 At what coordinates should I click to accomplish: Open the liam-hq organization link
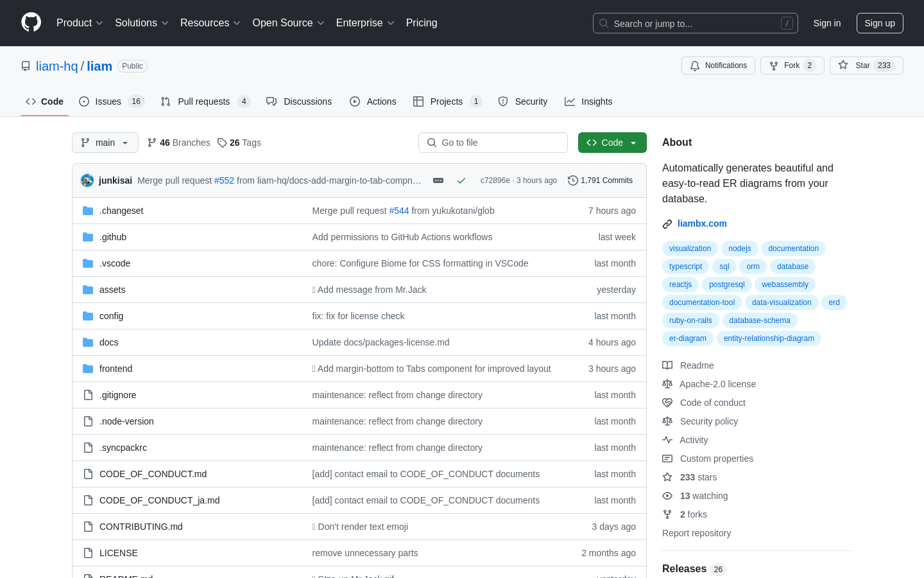(x=56, y=66)
